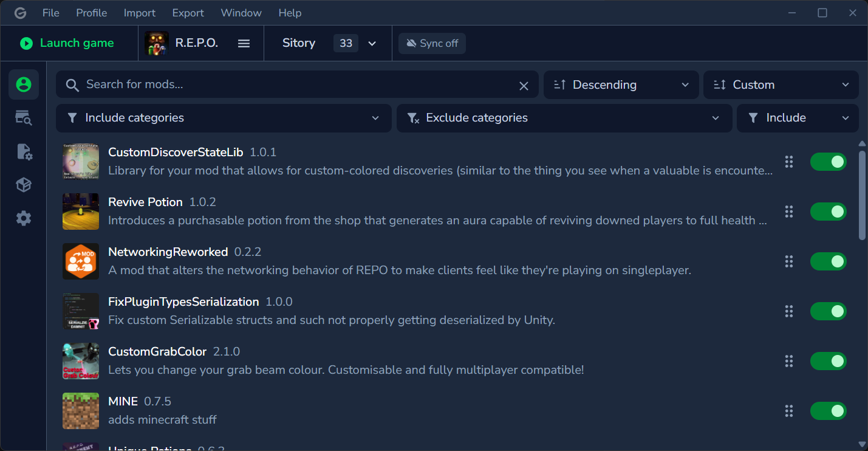868x451 pixels.
Task: Click the CustomDiscoverStateLib mod thumbnail
Action: click(x=81, y=162)
